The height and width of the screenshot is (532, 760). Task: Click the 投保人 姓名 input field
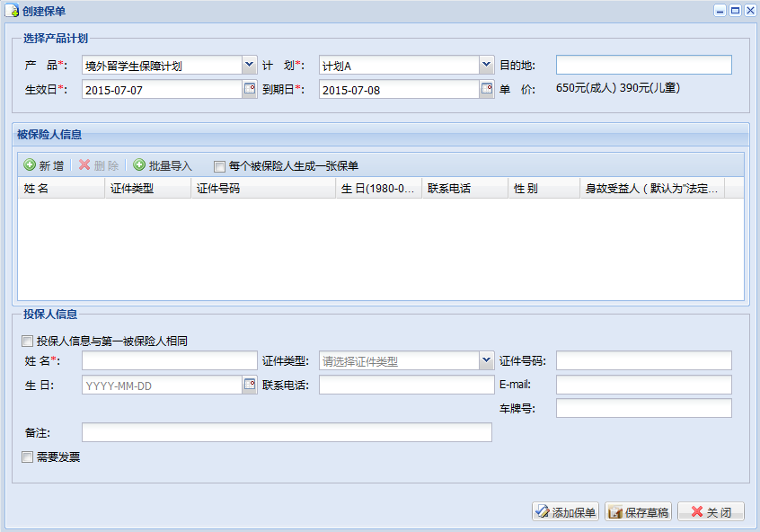(x=170, y=361)
